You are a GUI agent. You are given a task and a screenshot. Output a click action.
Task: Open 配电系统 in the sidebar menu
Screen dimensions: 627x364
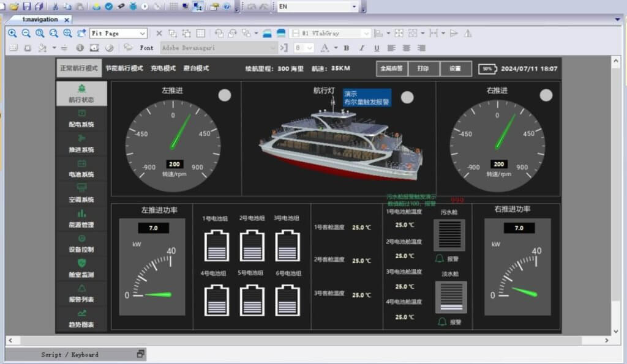tap(81, 119)
